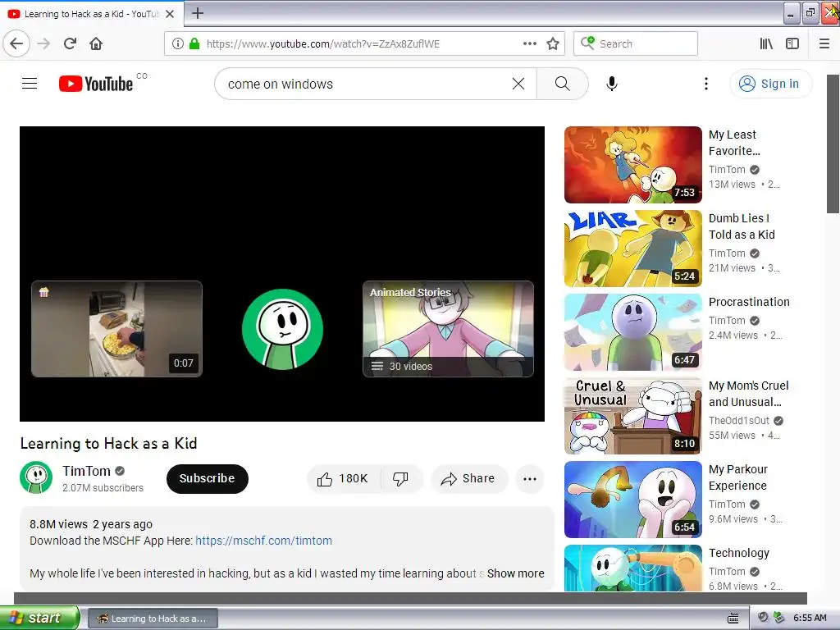Open the 0:07 suggested video end card
Screen dimensions: 840x630
(116, 329)
